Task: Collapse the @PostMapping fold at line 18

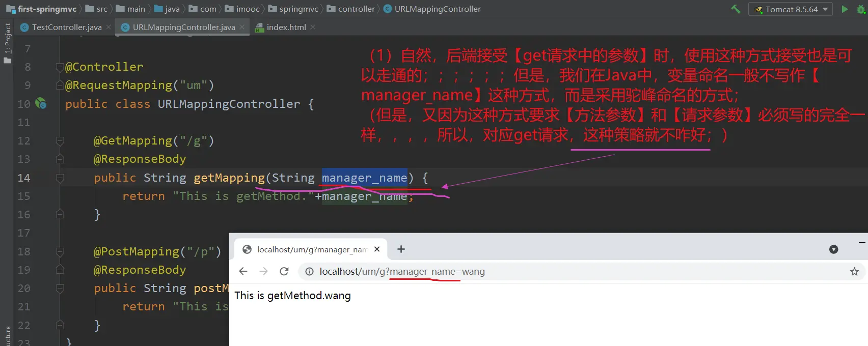Action: [60, 251]
